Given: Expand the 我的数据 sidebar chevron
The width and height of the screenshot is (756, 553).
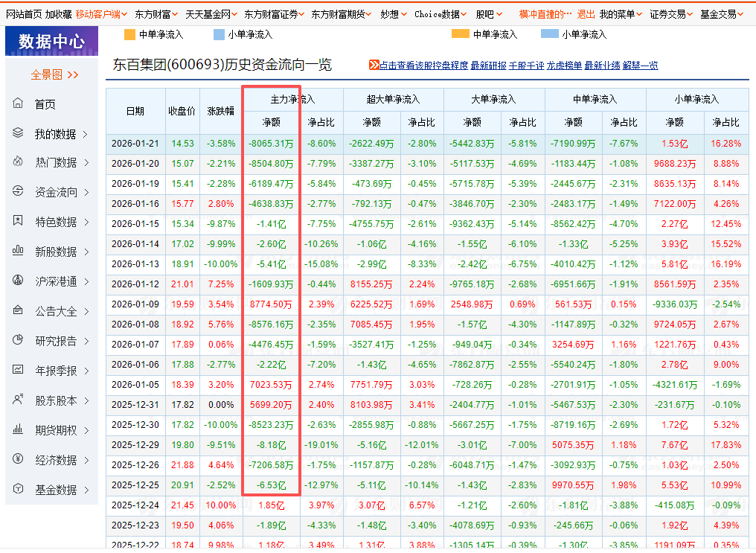Looking at the screenshot, I should [86, 134].
